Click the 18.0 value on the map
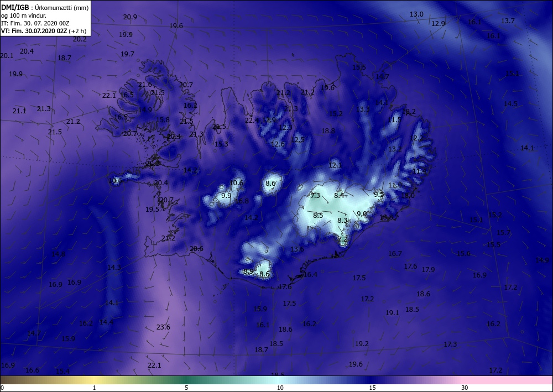 click(x=408, y=196)
